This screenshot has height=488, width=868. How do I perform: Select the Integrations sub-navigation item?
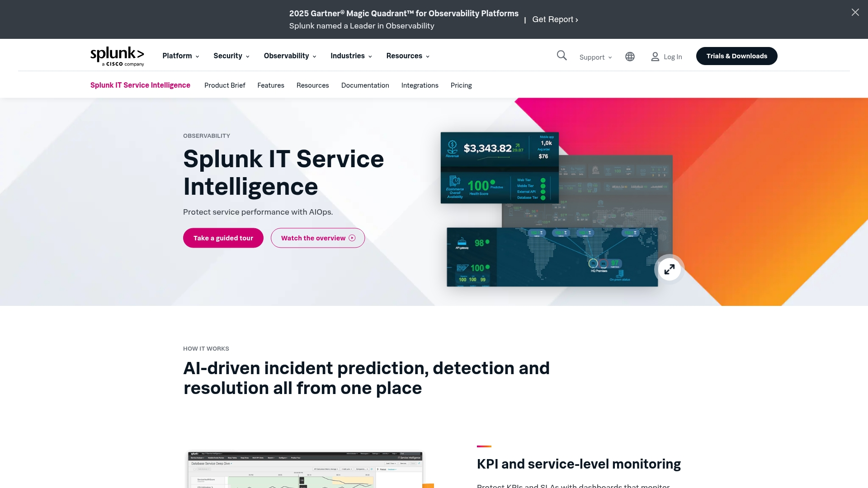[420, 85]
